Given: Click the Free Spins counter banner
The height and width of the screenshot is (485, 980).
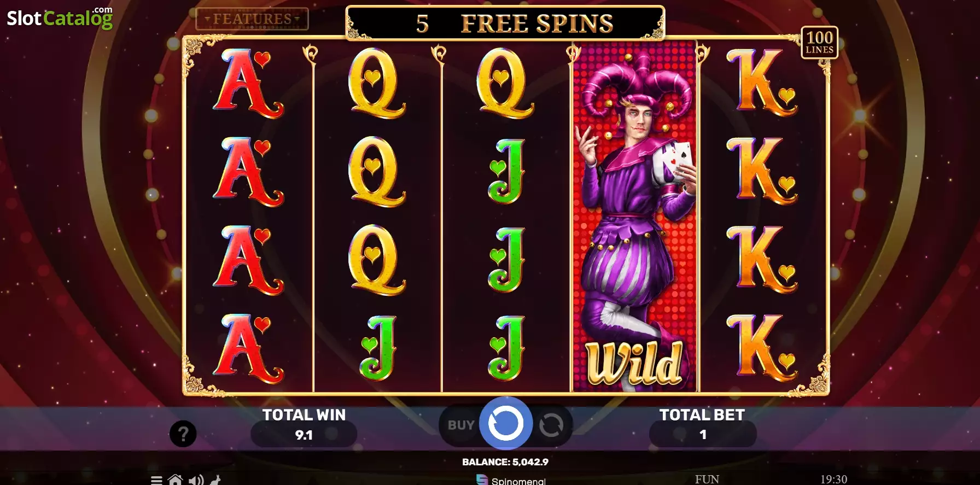Looking at the screenshot, I should (x=505, y=23).
